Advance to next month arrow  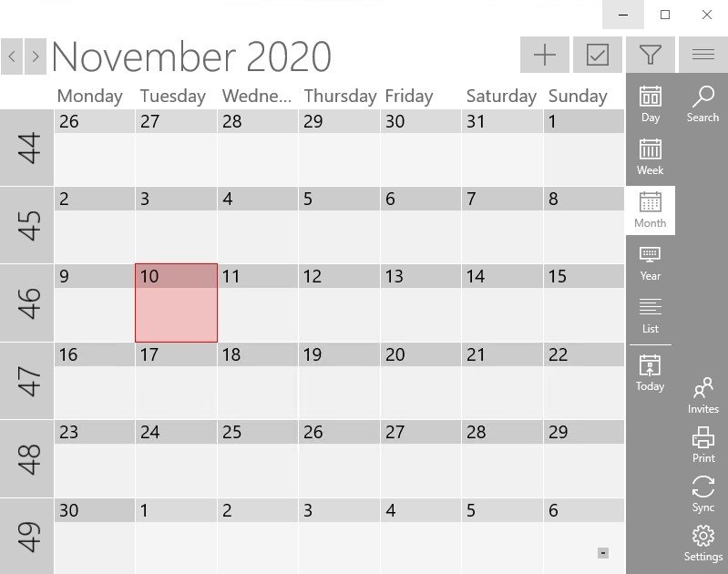click(36, 56)
